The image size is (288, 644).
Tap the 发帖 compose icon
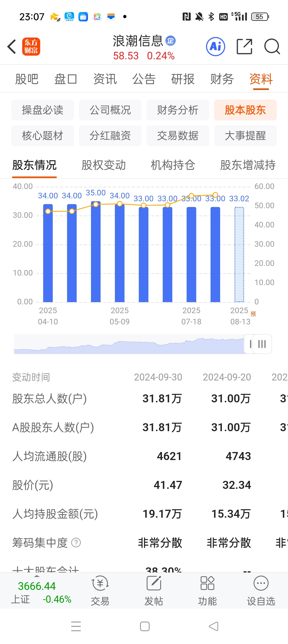point(154,583)
